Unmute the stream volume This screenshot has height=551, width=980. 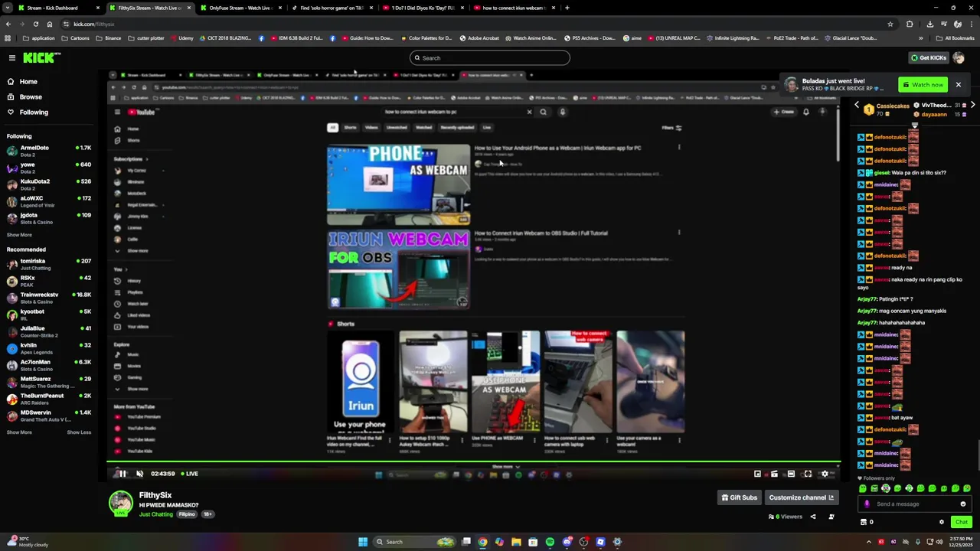(139, 474)
